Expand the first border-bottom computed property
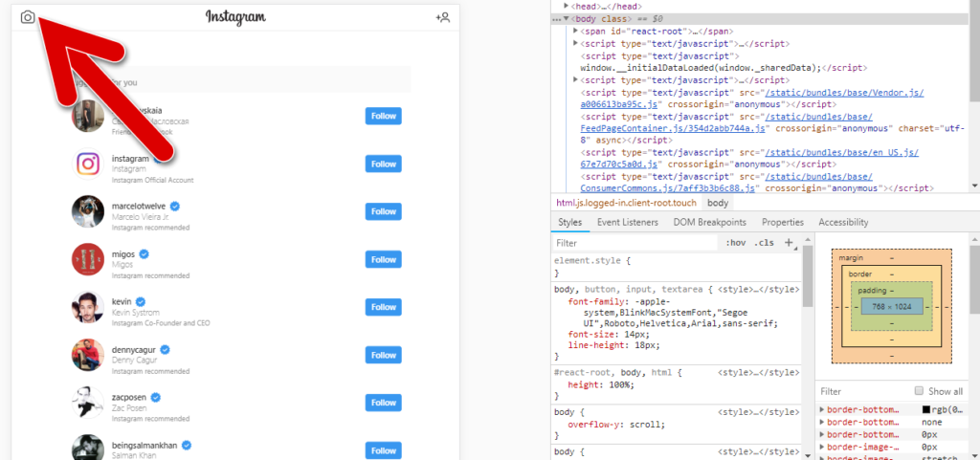 822,410
